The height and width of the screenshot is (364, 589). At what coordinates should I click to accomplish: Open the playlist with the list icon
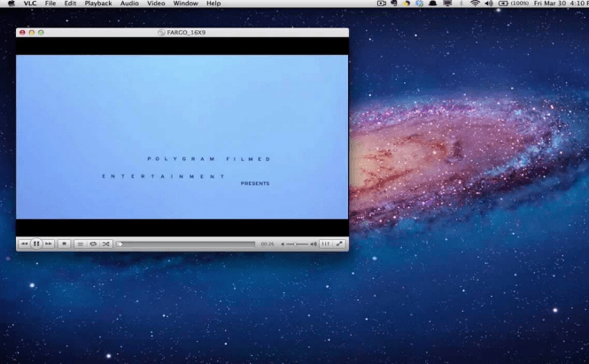80,244
